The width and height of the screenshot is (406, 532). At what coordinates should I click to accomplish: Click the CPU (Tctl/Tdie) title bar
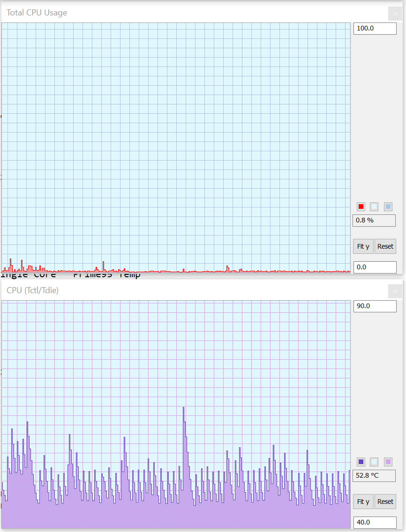click(33, 290)
